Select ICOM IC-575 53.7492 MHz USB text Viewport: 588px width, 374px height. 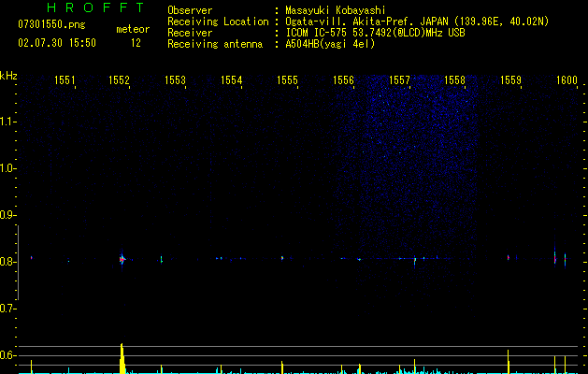click(x=375, y=33)
